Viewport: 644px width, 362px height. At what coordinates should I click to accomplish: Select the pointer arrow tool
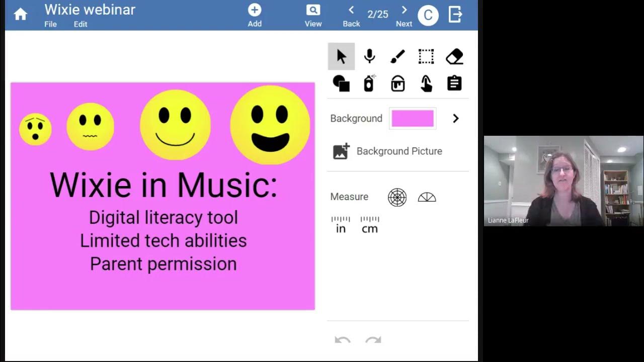click(x=341, y=56)
